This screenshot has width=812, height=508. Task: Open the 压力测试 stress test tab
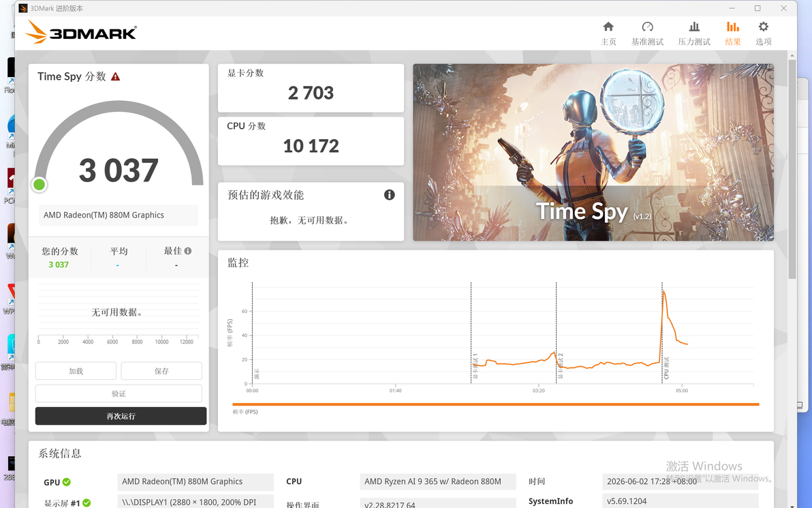(x=694, y=33)
